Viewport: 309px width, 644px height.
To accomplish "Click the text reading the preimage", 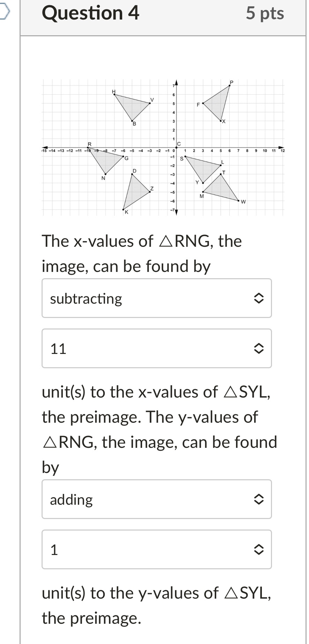I will [91, 618].
